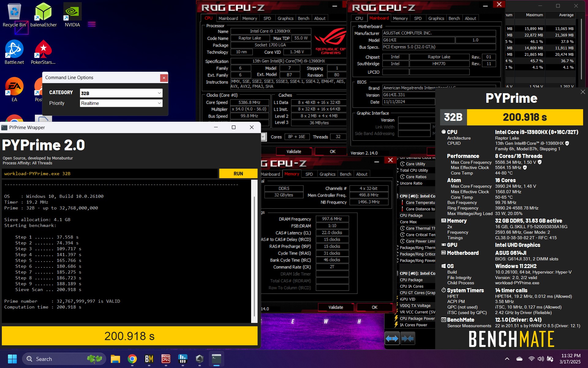Click the workload-PYPrime.exe 32B command field

coord(110,174)
